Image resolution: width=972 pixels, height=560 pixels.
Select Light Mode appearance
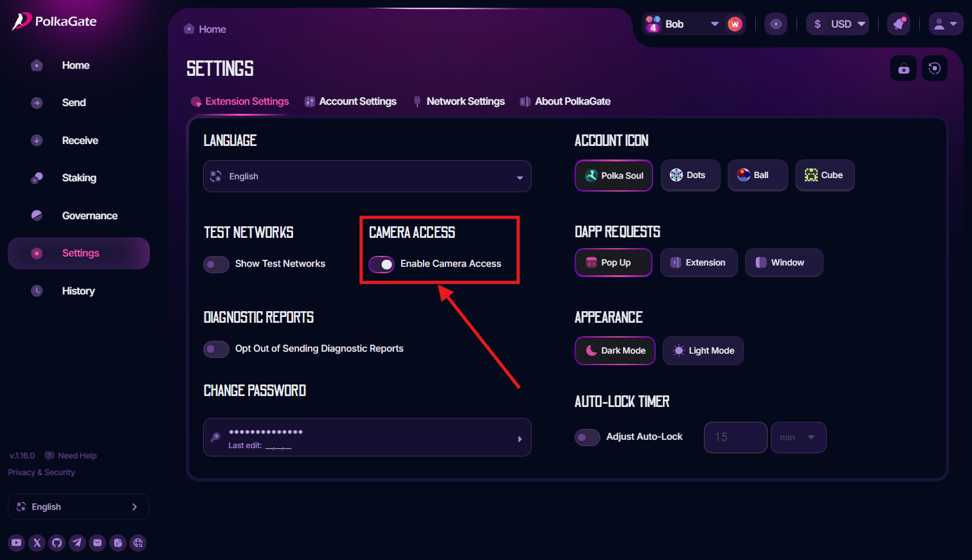tap(703, 351)
